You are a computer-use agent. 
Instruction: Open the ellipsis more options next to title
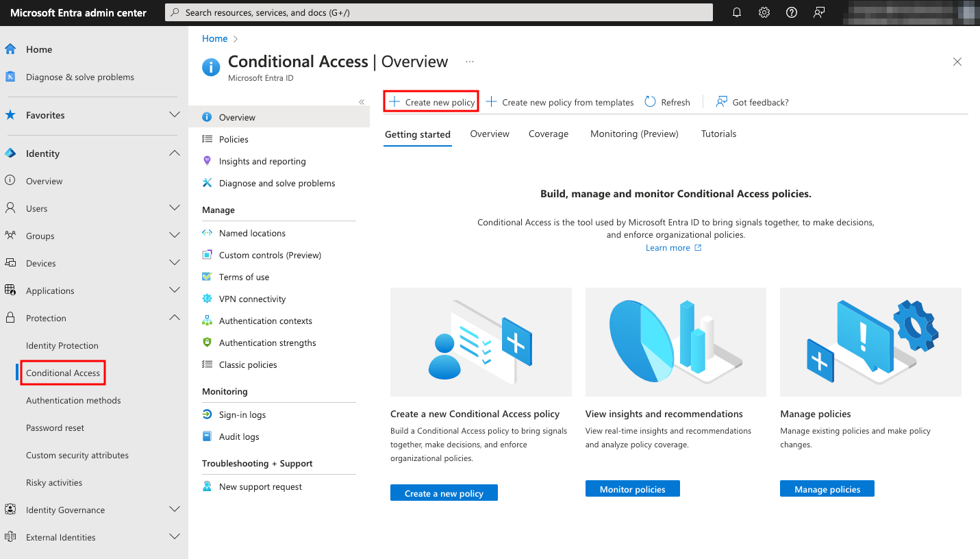click(470, 62)
